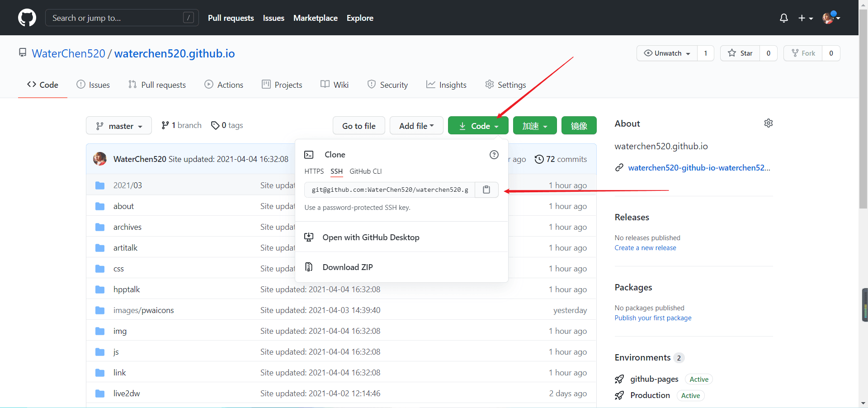Open the hpptalk folder

pos(127,289)
